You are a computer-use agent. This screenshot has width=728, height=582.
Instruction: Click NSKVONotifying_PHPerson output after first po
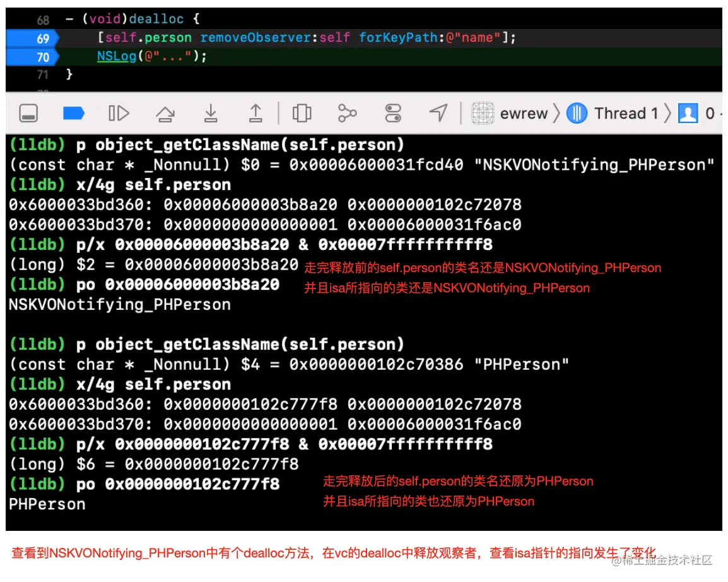coord(120,305)
